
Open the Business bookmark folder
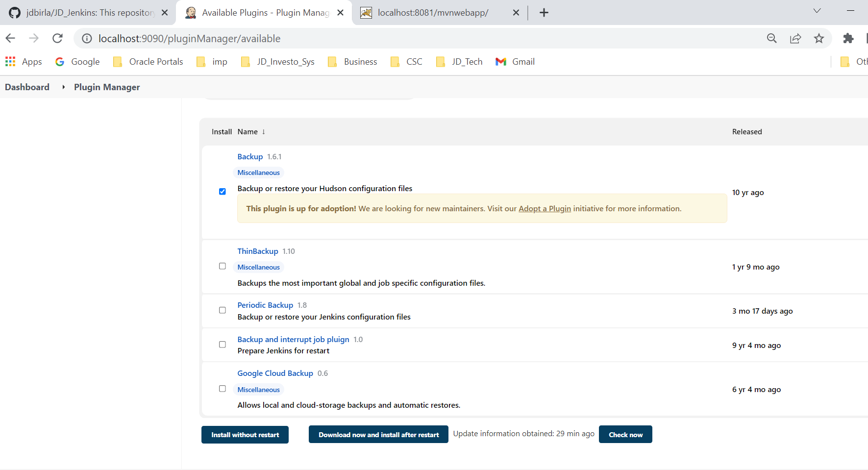(x=352, y=62)
